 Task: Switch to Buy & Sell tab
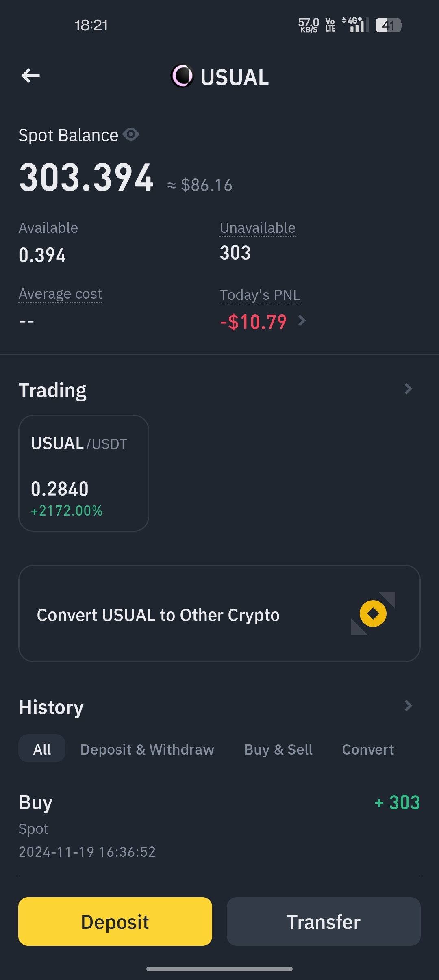tap(278, 749)
